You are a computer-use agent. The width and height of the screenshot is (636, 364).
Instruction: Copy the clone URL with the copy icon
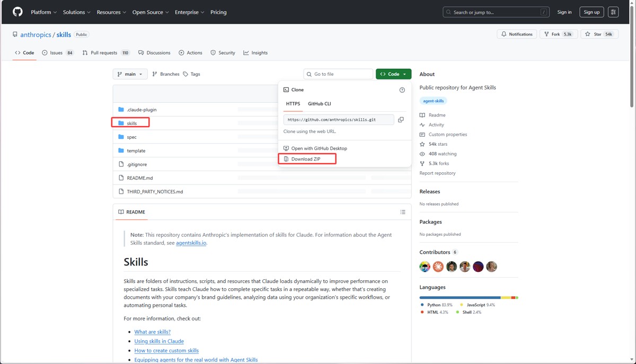[401, 120]
